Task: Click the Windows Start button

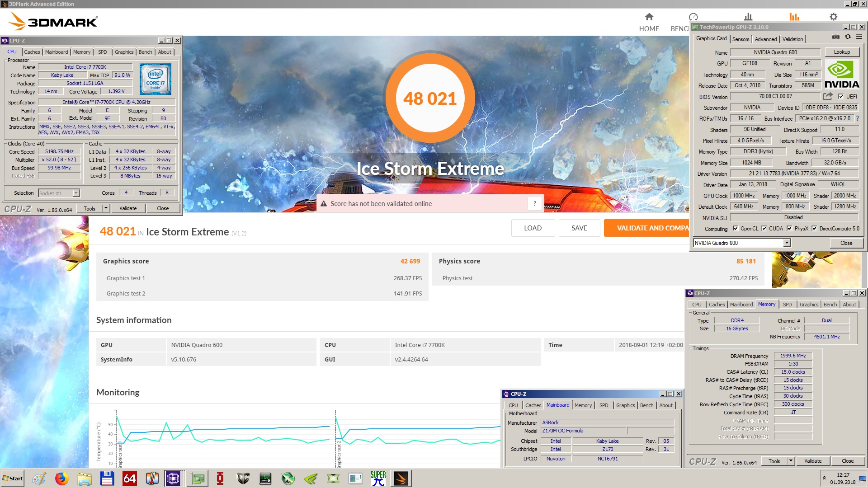Action: 13,479
